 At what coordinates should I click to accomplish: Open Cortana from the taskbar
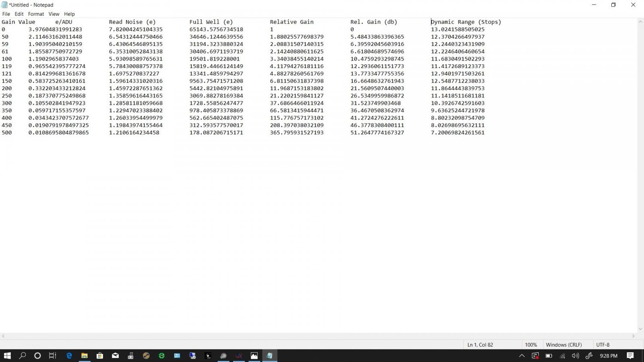[x=38, y=356]
